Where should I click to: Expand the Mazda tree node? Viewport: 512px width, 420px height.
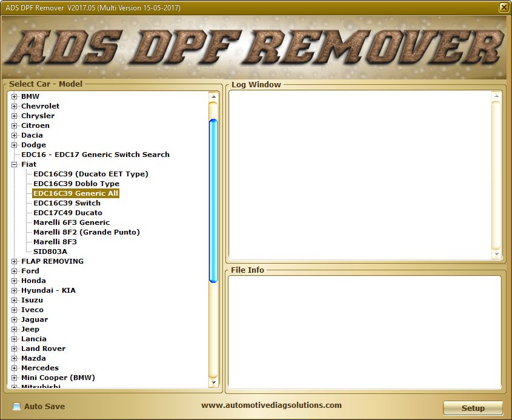[x=14, y=358]
